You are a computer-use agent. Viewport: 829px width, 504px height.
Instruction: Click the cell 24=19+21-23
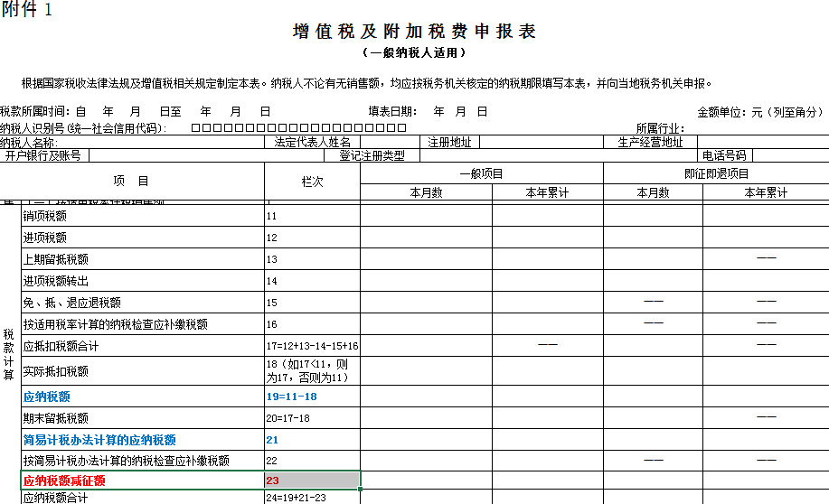pyautogui.click(x=313, y=498)
